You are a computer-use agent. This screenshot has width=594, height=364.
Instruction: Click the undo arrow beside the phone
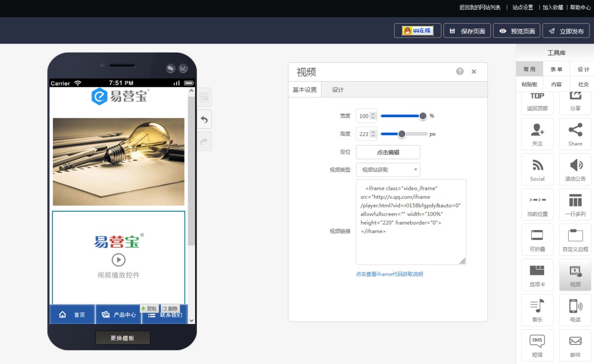pos(204,119)
